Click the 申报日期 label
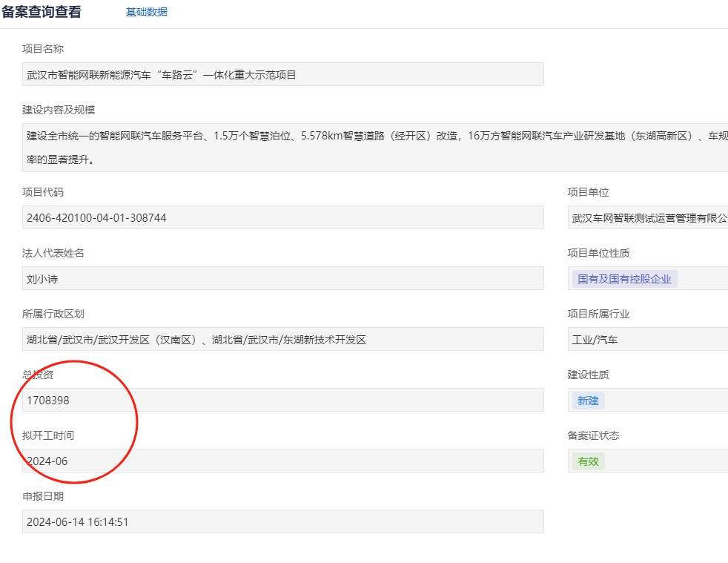Screen dimensions: 728x563 [x=43, y=496]
